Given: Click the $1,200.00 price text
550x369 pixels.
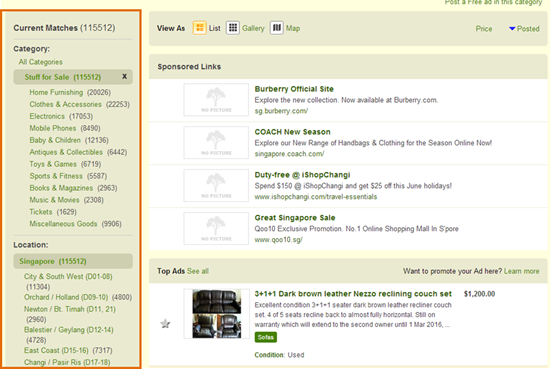Looking at the screenshot, I should tap(479, 294).
